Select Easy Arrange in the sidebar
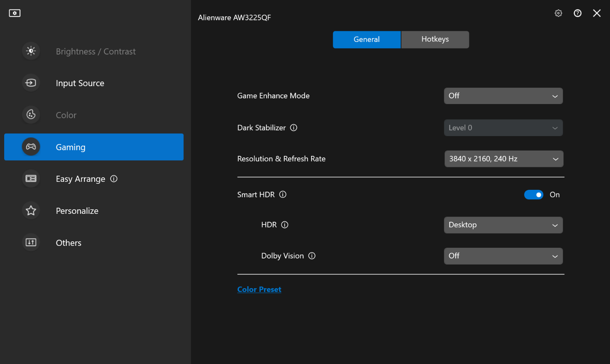The height and width of the screenshot is (364, 610). tap(94, 179)
